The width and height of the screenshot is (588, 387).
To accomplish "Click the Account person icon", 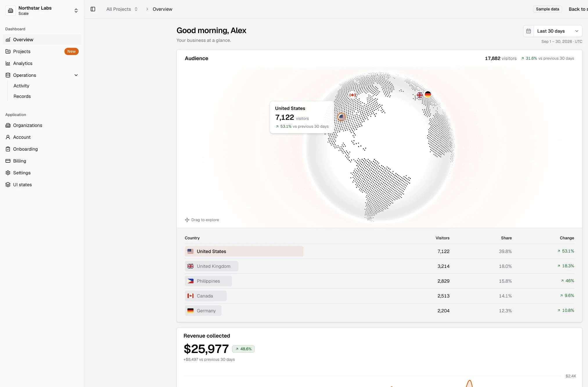I will click(8, 137).
